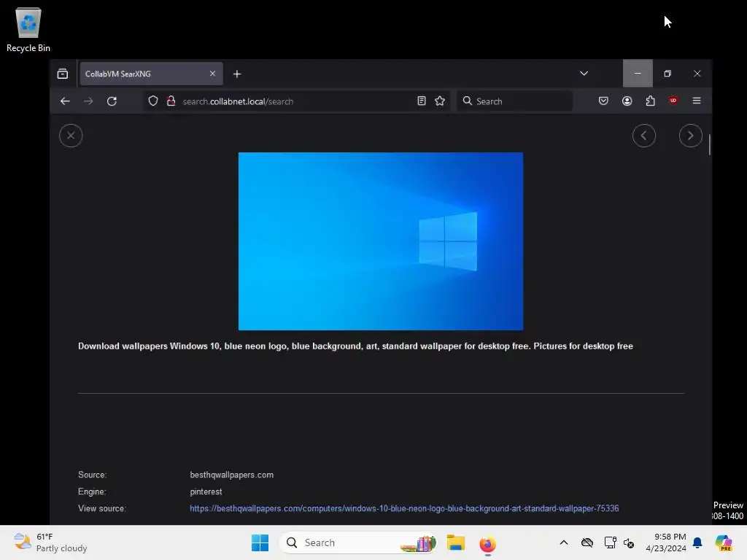Click the wallpaper title description text

pos(355,346)
